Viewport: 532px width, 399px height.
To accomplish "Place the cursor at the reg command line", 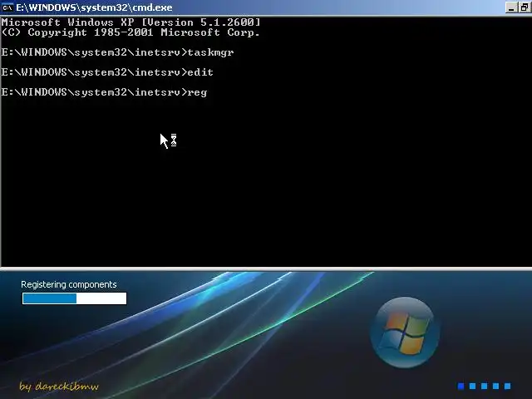I will click(104, 92).
